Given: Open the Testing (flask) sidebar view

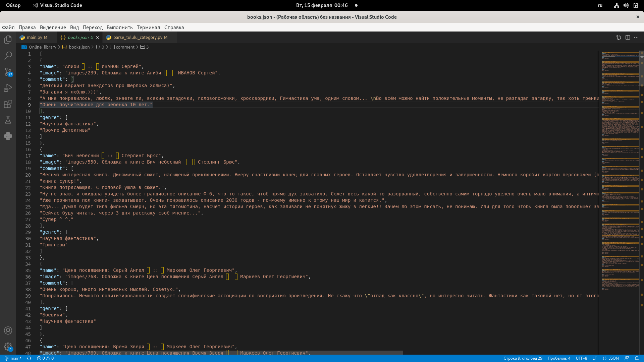Looking at the screenshot, I should (8, 120).
